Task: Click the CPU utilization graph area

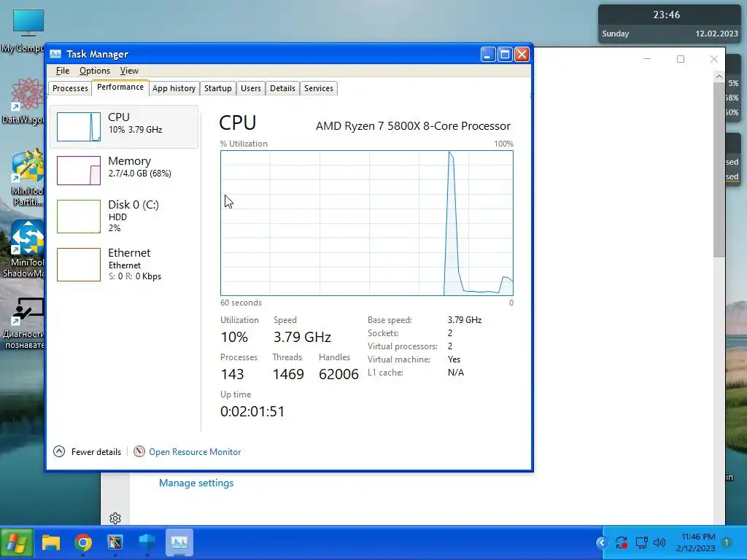Action: 367,223
